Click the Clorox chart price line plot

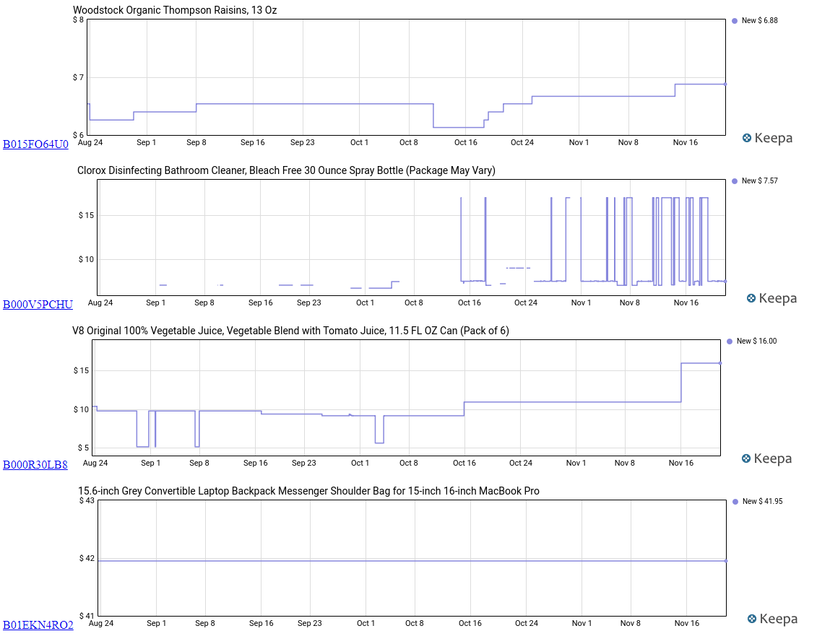(x=411, y=238)
